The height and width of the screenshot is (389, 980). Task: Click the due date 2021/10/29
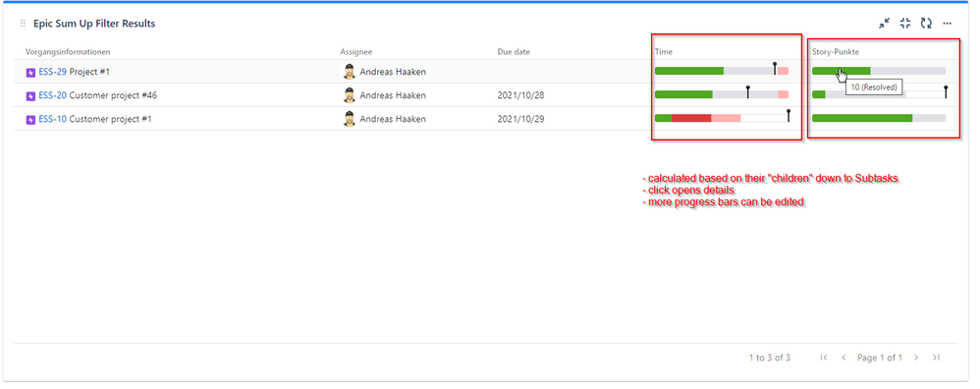(x=520, y=119)
